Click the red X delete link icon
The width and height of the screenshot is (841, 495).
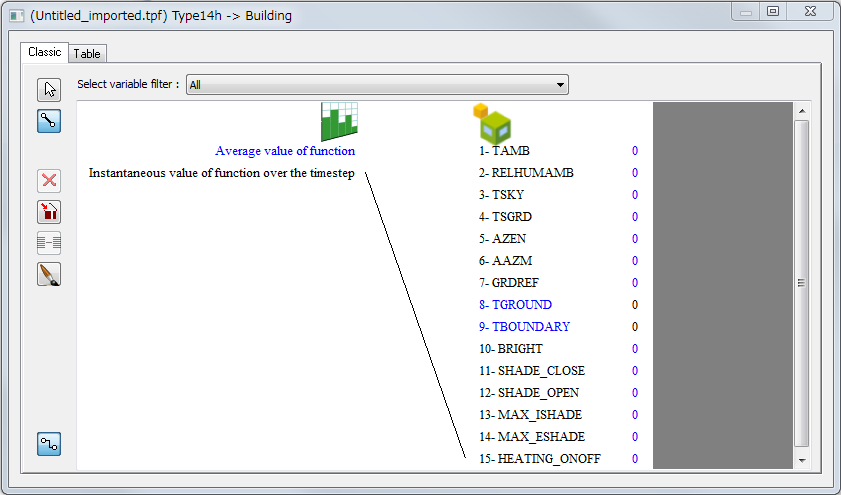tap(49, 181)
